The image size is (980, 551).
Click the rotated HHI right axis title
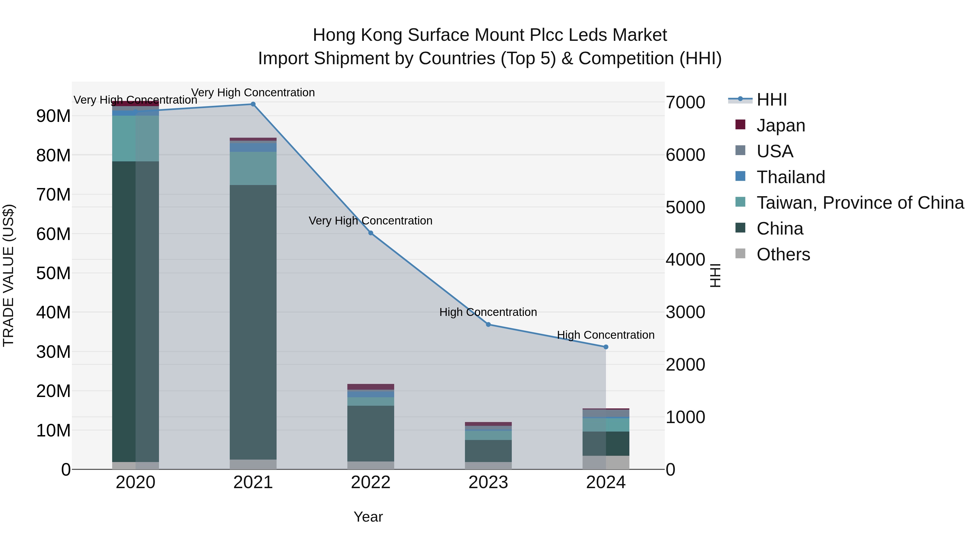point(715,275)
